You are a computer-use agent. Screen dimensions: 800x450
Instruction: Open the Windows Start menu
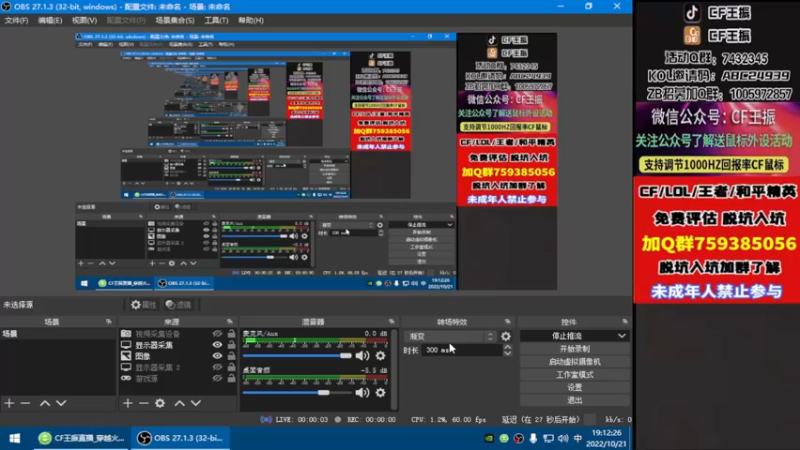pyautogui.click(x=15, y=438)
